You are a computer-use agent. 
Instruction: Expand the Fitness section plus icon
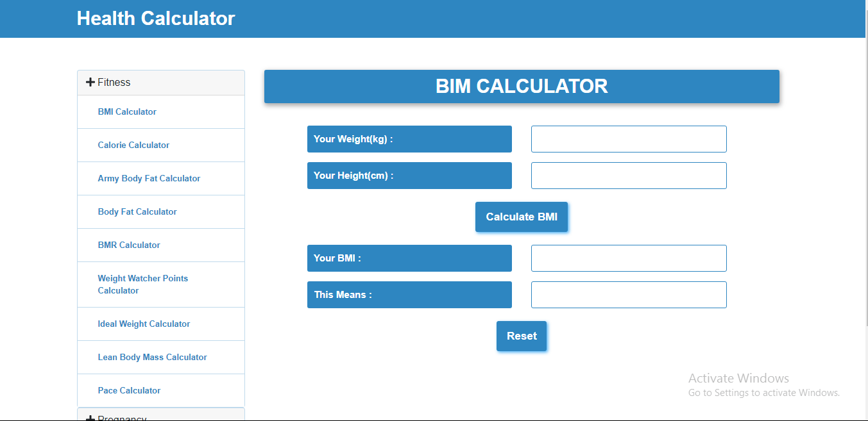pyautogui.click(x=90, y=82)
